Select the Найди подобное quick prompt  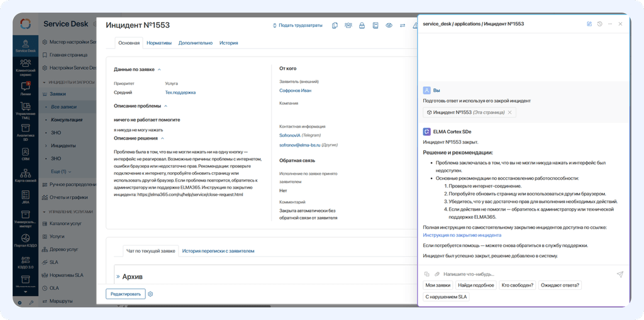click(475, 285)
